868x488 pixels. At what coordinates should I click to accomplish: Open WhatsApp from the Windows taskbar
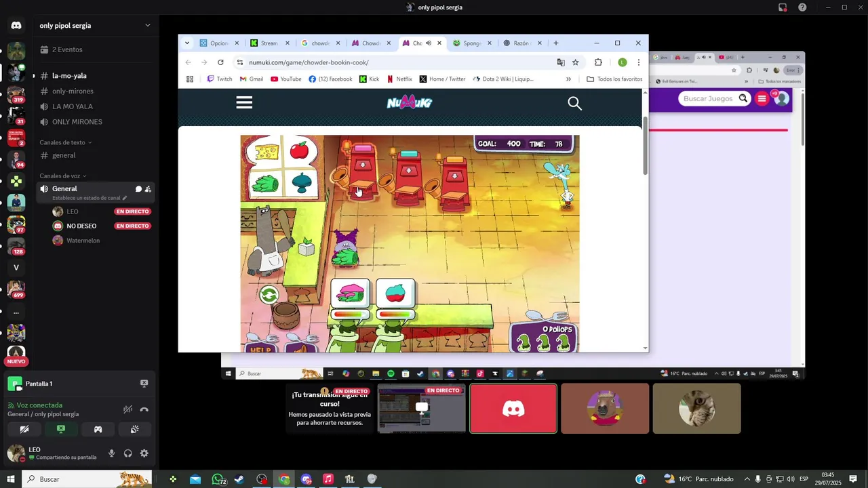[x=218, y=479]
